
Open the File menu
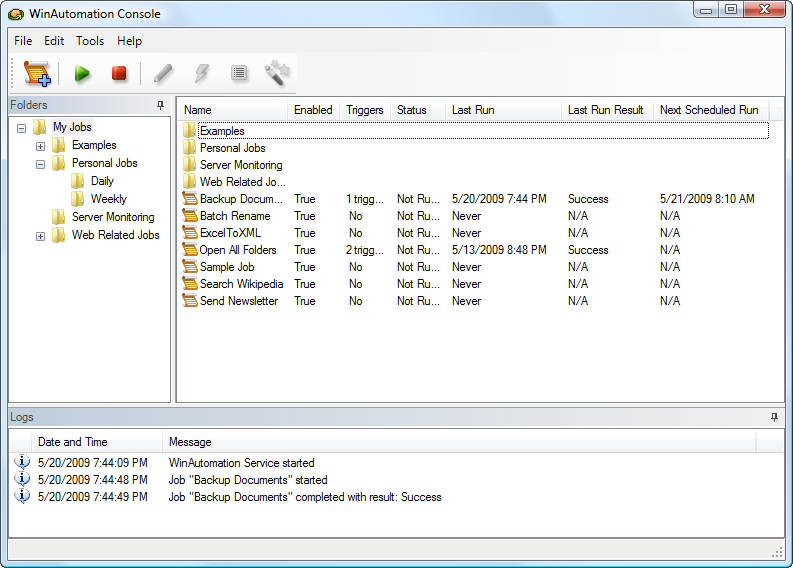coord(23,41)
